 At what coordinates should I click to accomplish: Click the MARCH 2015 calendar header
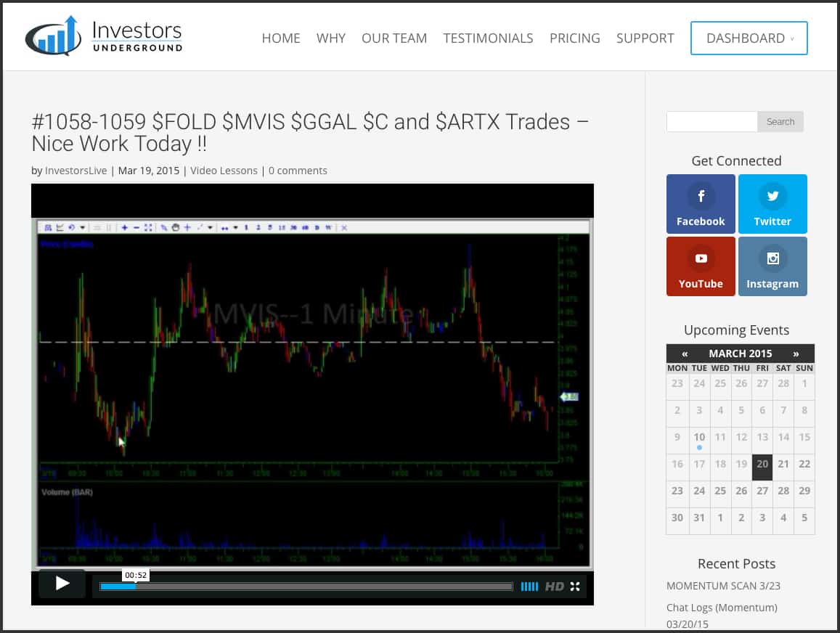[741, 354]
